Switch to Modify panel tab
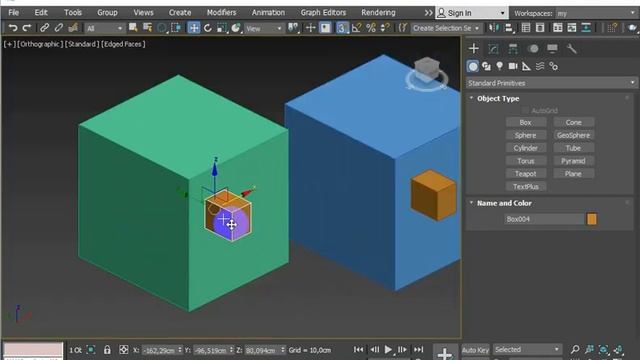The image size is (640, 360). point(493,49)
